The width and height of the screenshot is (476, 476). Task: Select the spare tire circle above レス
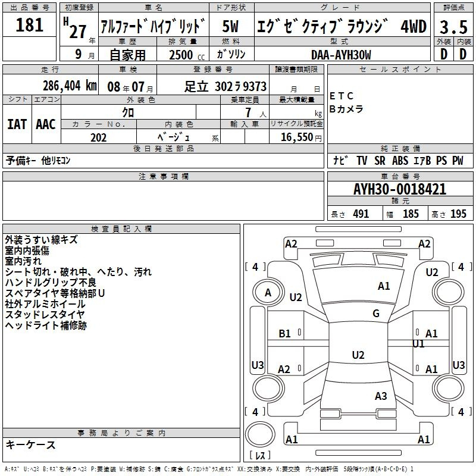[260, 433]
